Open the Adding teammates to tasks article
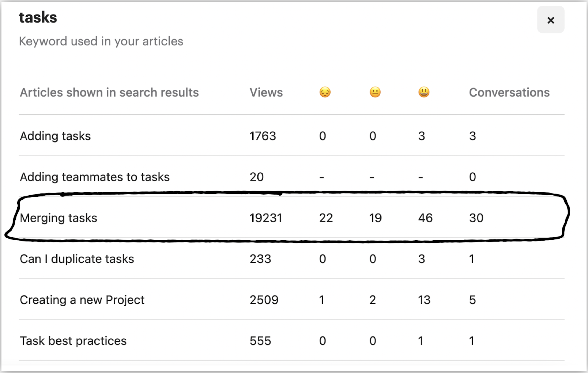Screen dimensions: 588x373 (95, 177)
